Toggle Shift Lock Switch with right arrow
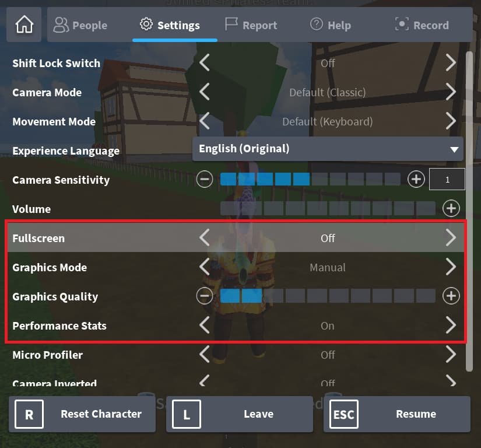Screen dimensions: 481x448 coord(451,63)
